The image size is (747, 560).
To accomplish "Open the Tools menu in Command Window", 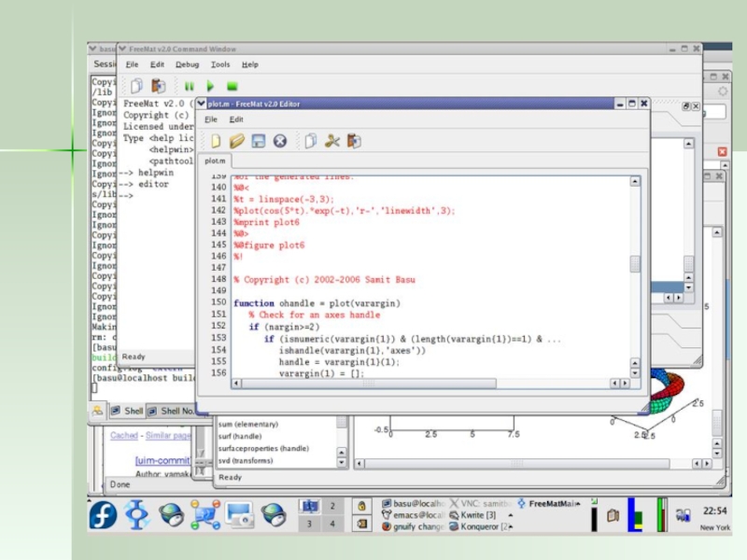I will click(220, 64).
